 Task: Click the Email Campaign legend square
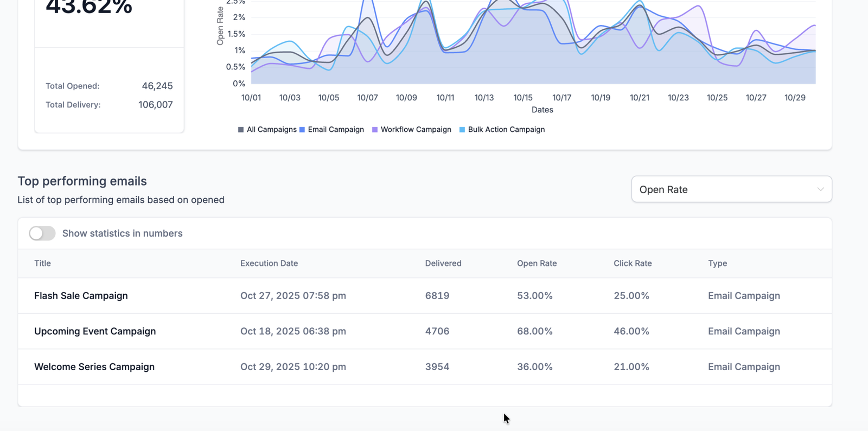pos(302,130)
